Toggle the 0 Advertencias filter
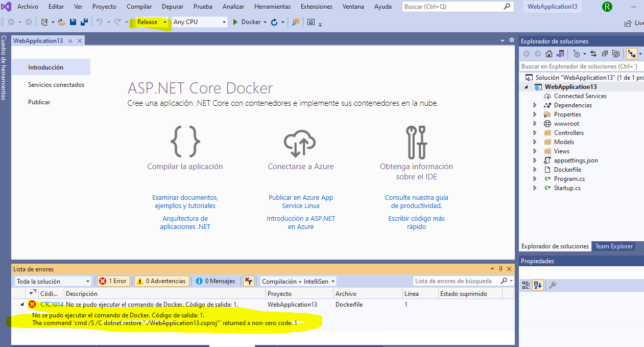Viewport: 644px width, 347px height. point(162,281)
